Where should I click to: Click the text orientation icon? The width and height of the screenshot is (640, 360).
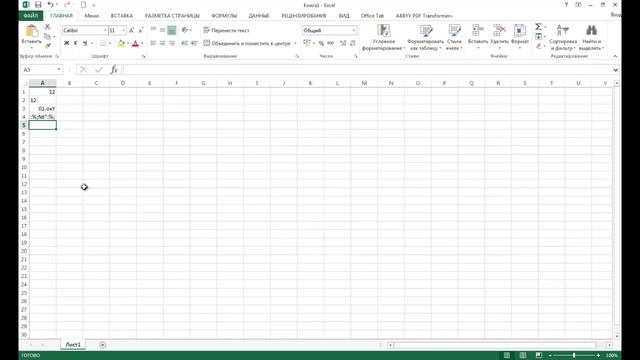tap(185, 30)
